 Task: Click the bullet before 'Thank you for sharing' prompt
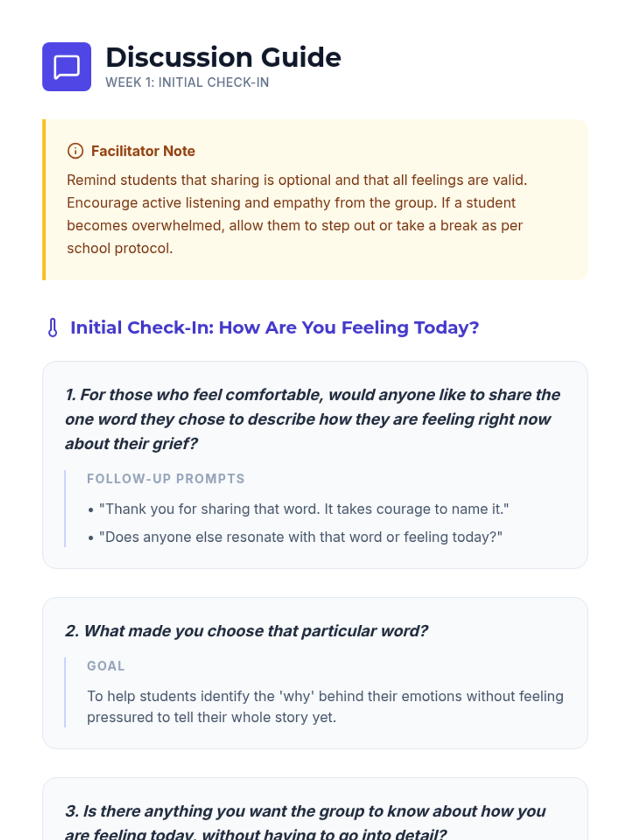coord(91,510)
